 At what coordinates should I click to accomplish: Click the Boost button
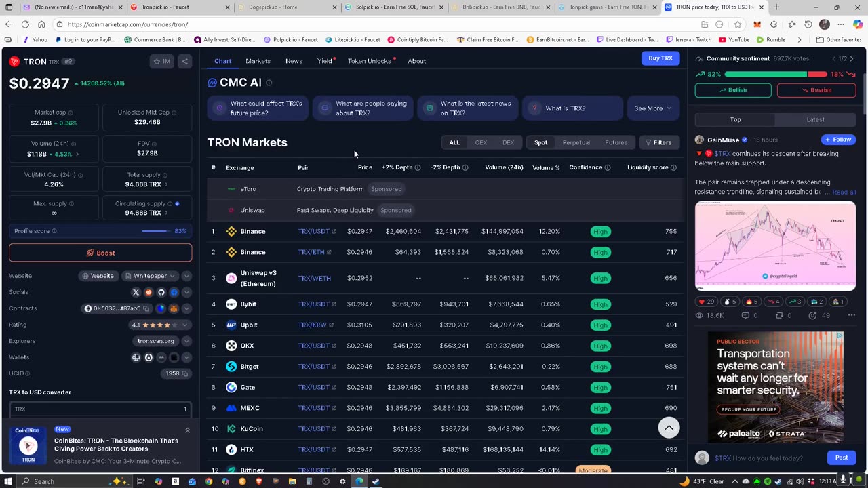click(x=100, y=253)
